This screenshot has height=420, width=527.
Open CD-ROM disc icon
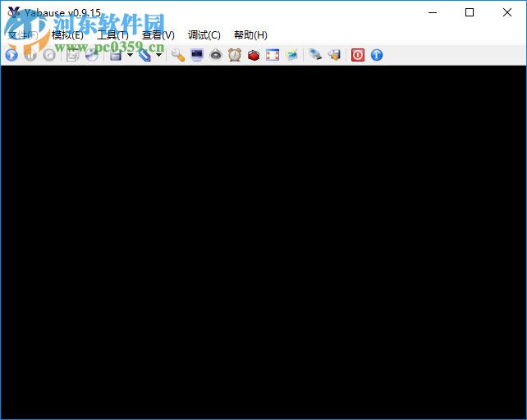(91, 55)
